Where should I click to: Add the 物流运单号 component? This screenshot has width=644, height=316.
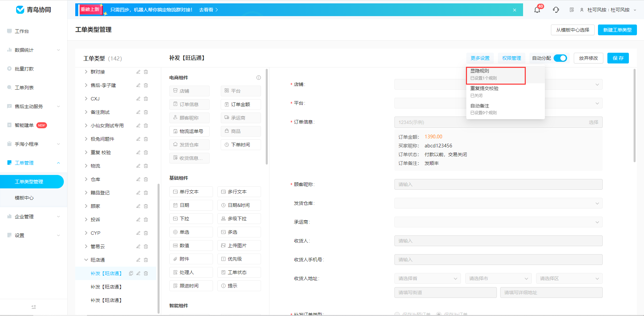189,131
